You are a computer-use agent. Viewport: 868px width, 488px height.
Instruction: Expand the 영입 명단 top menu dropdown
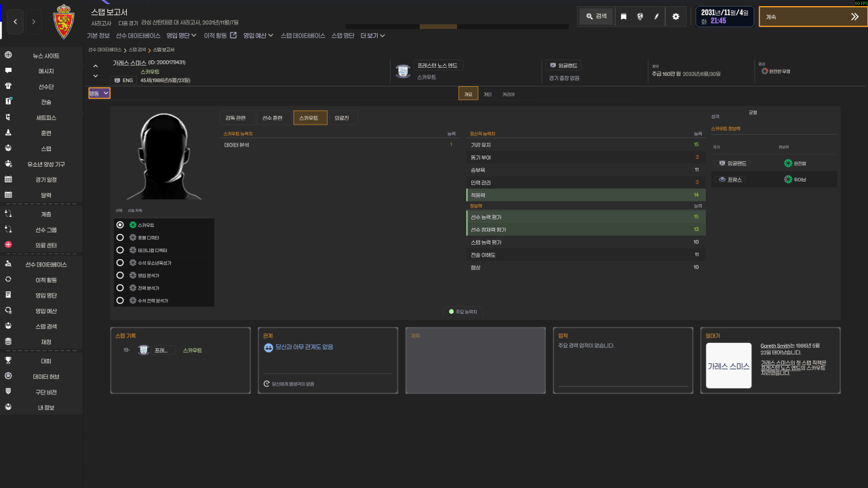click(182, 35)
